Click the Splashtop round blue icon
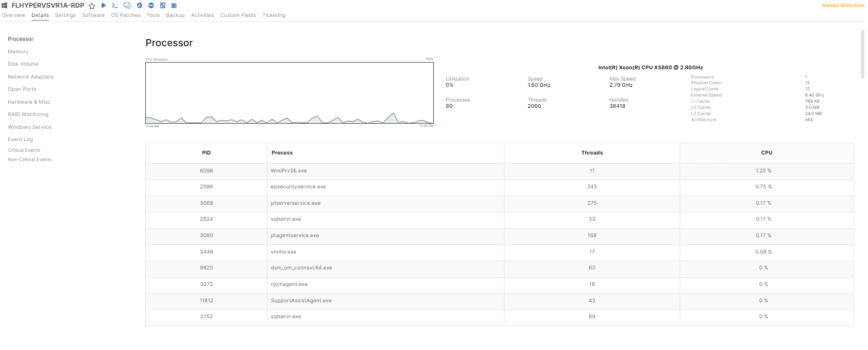The image size is (868, 350). point(140,6)
